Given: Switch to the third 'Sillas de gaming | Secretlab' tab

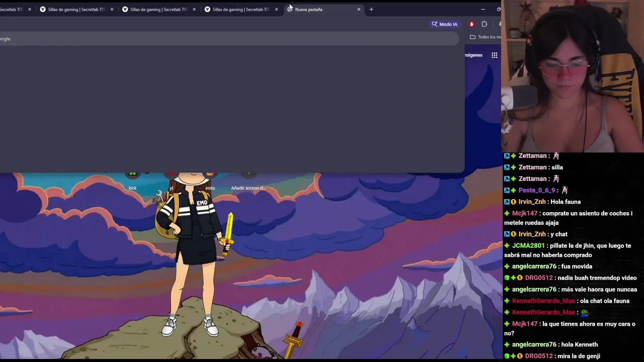Looking at the screenshot, I should 158,9.
